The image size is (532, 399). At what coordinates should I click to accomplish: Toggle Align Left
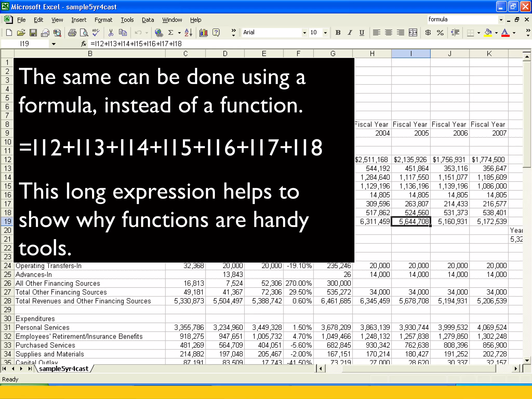click(377, 32)
